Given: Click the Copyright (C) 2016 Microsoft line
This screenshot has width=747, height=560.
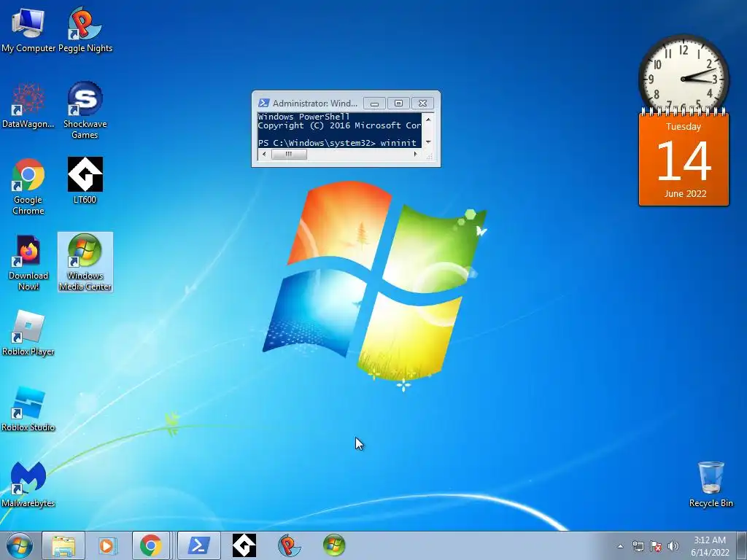Looking at the screenshot, I should tap(339, 125).
